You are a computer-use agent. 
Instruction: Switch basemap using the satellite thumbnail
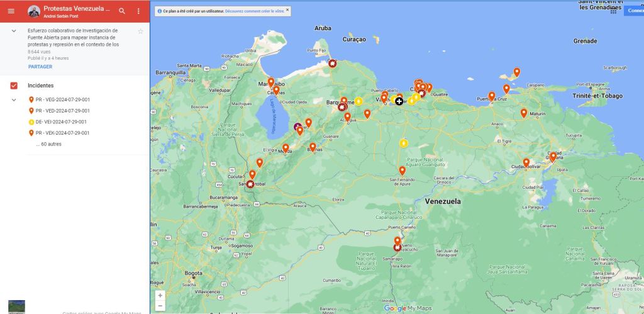[x=16, y=307]
